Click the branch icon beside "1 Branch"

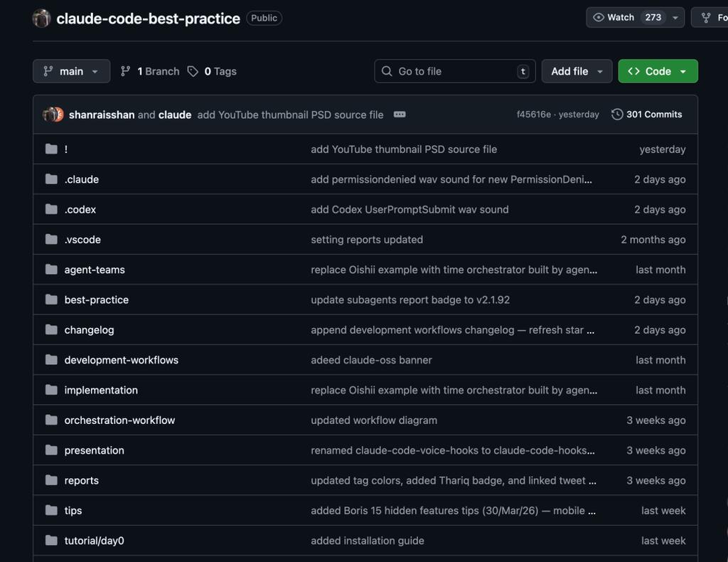pos(125,71)
